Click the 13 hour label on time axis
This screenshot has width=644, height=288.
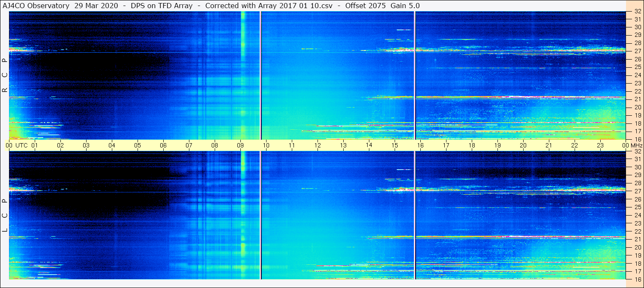343,145
